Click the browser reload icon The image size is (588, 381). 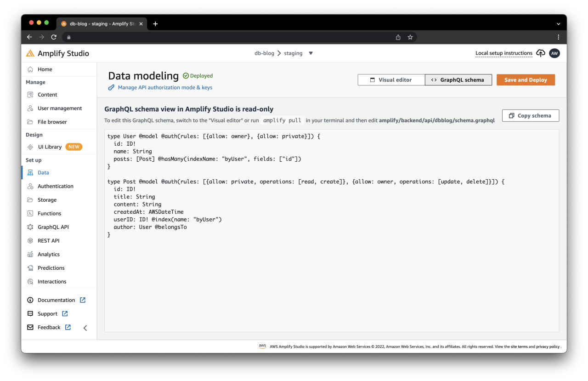(x=54, y=37)
